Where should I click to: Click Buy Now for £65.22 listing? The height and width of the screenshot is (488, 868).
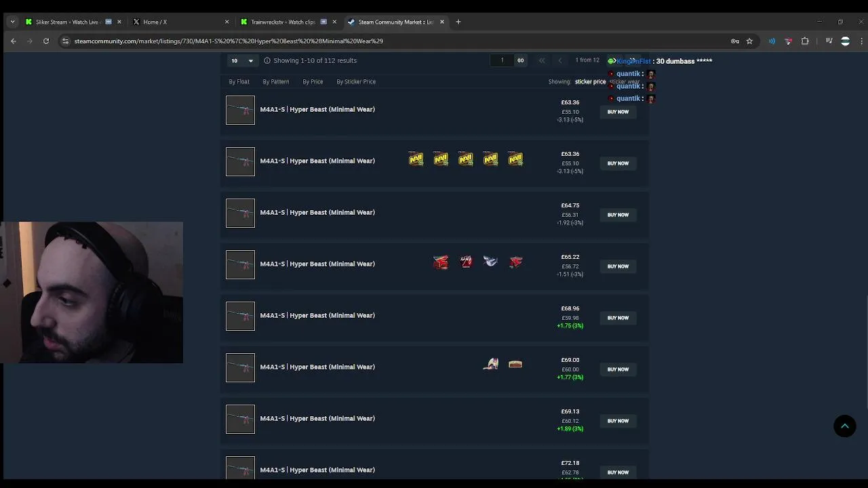pos(618,266)
